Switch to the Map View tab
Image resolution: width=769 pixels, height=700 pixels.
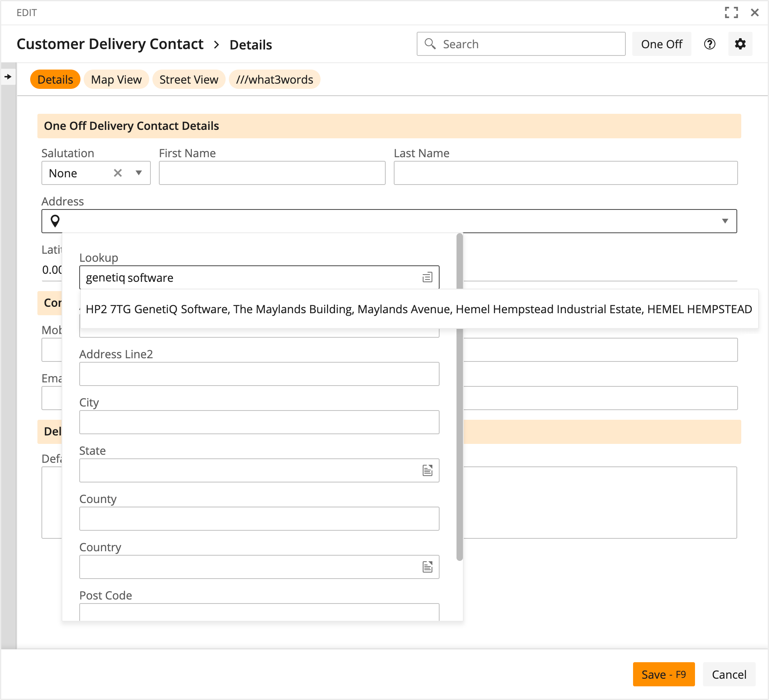(x=116, y=80)
